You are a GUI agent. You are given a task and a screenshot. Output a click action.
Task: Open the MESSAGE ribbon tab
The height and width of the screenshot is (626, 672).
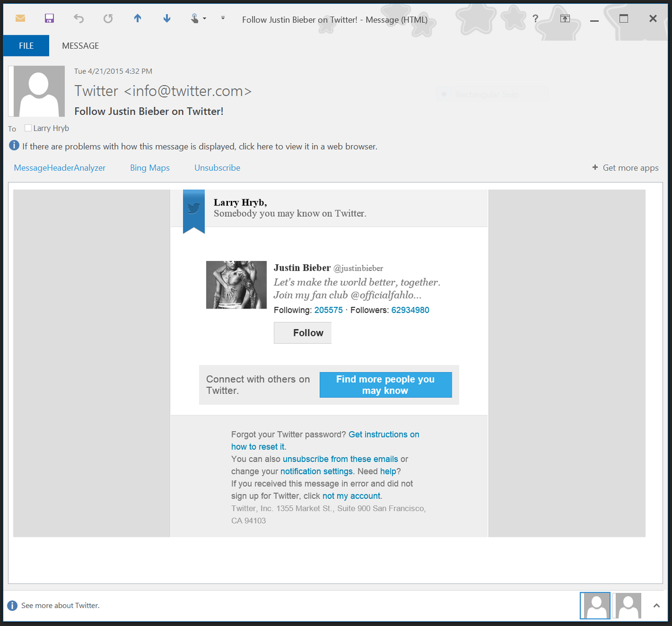click(80, 46)
